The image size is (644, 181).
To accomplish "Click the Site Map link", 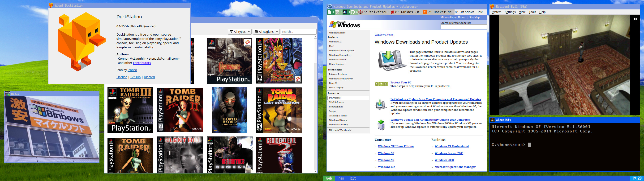I will tap(474, 17).
